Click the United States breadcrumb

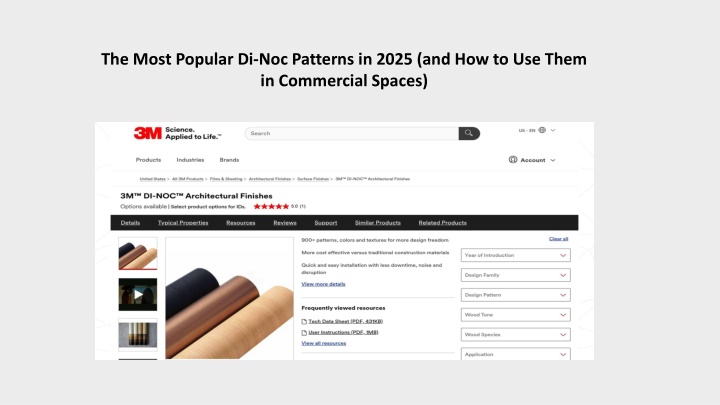[x=152, y=179]
